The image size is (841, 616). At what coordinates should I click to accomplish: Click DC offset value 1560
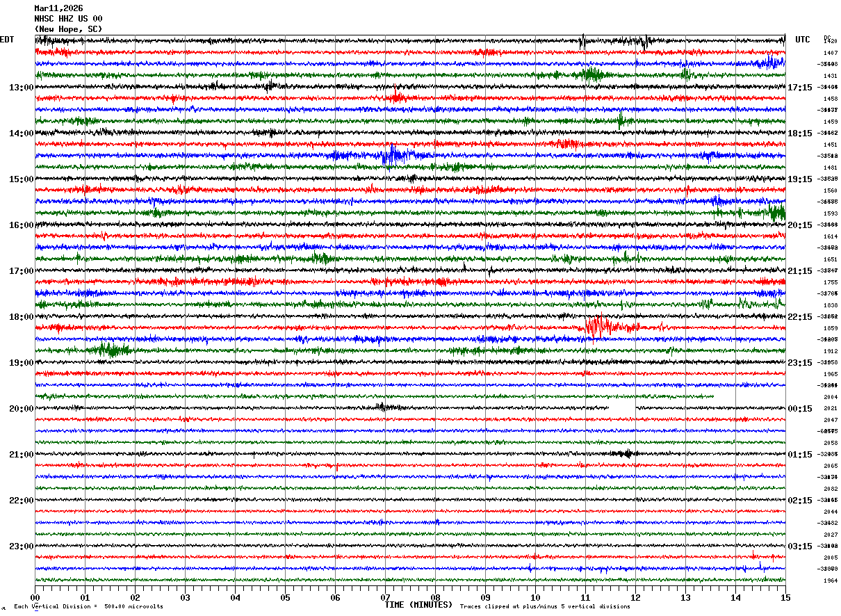click(x=831, y=191)
